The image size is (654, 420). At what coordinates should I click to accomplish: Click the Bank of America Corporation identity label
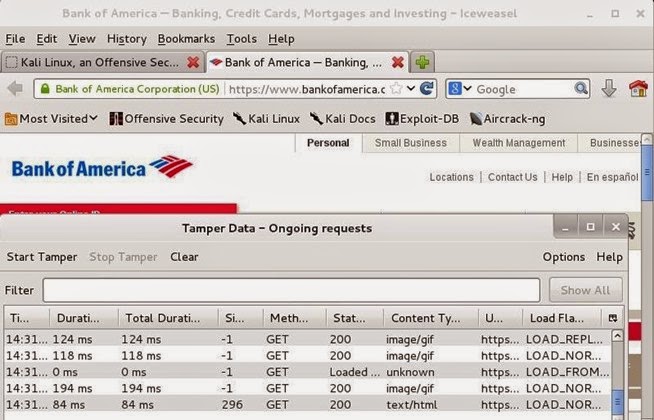(137, 89)
